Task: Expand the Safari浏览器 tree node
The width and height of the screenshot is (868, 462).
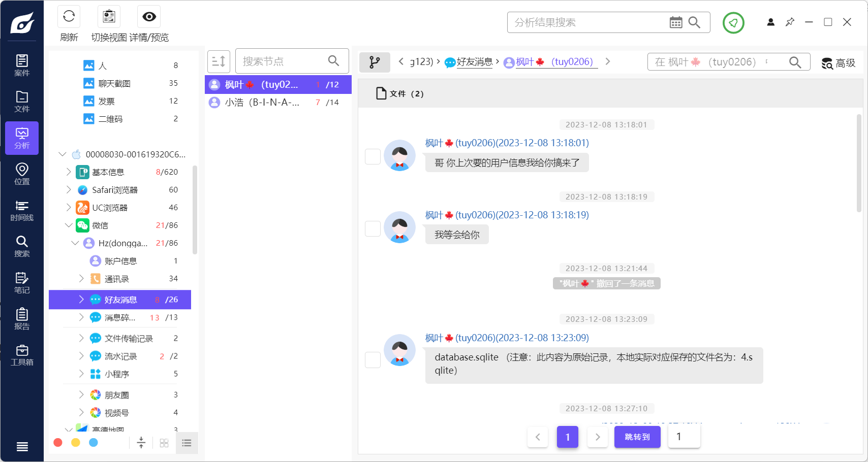Action: click(69, 190)
